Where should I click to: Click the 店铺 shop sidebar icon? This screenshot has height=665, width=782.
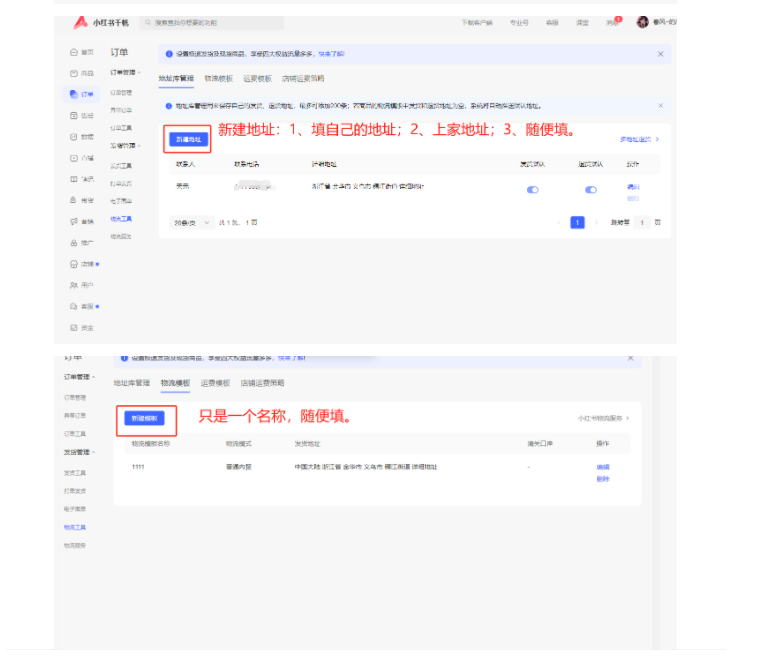74,264
